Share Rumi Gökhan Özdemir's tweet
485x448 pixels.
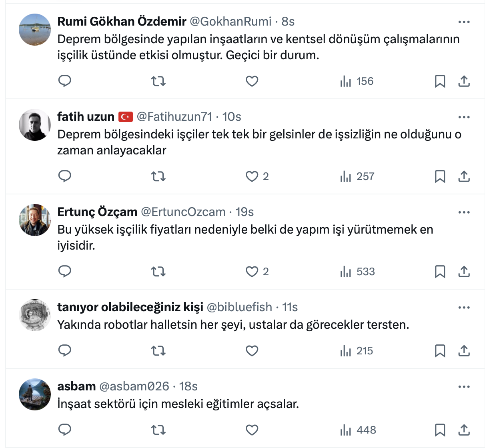click(464, 81)
